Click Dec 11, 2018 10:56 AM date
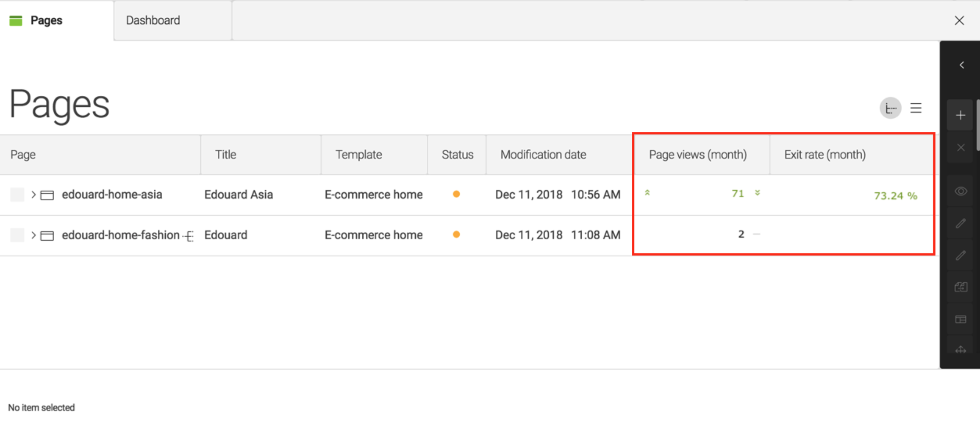The width and height of the screenshot is (980, 421). pyautogui.click(x=558, y=194)
